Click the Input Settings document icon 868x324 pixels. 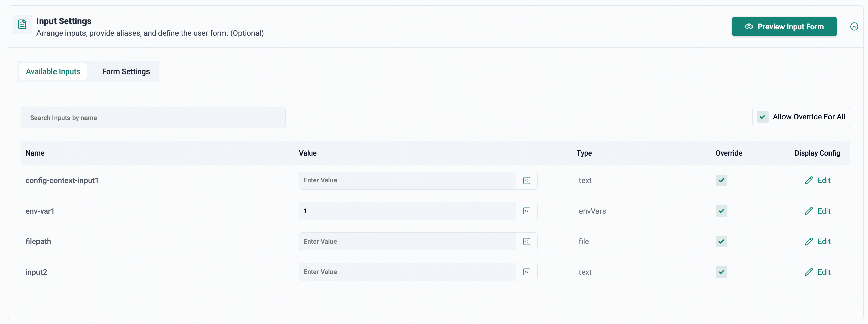click(22, 25)
